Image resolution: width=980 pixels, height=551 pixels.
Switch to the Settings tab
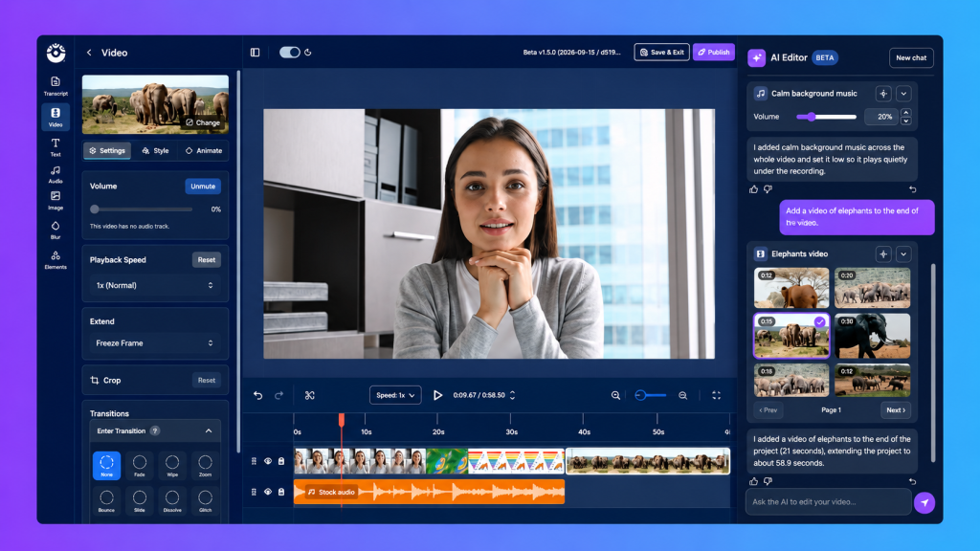(x=107, y=150)
